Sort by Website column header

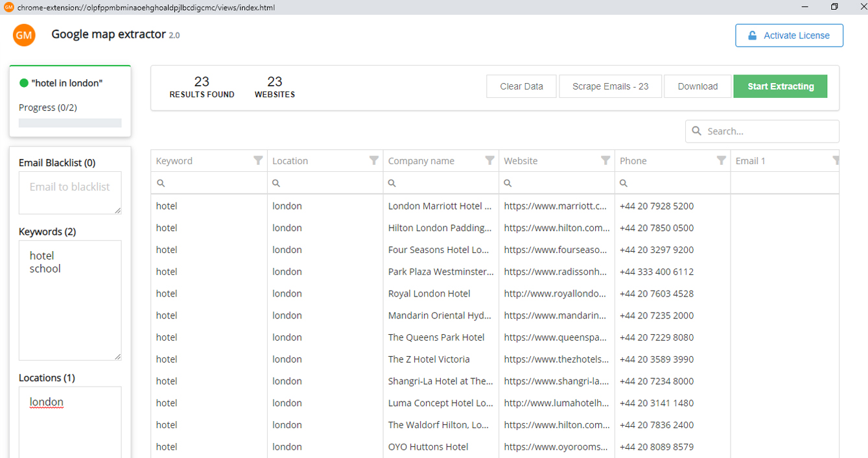point(521,161)
